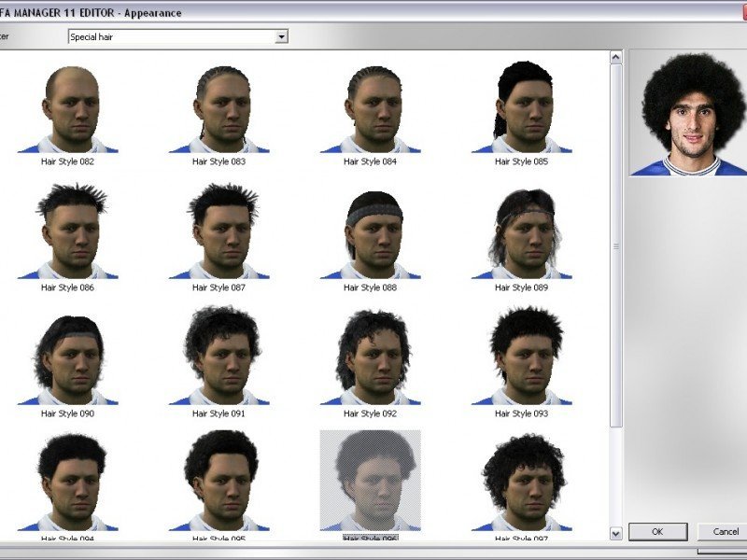Image resolution: width=747 pixels, height=560 pixels.
Task: Pick Hair Style 088 with headband
Action: point(371,234)
